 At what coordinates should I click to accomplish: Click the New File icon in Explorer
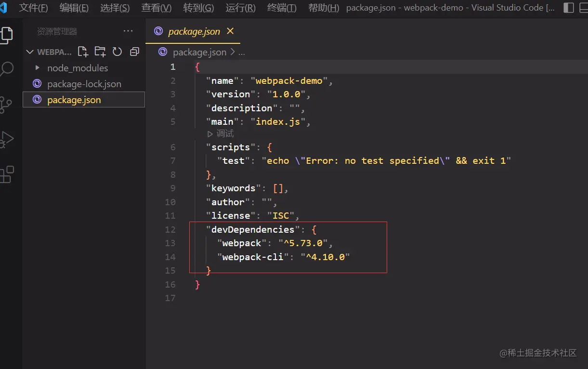(82, 52)
